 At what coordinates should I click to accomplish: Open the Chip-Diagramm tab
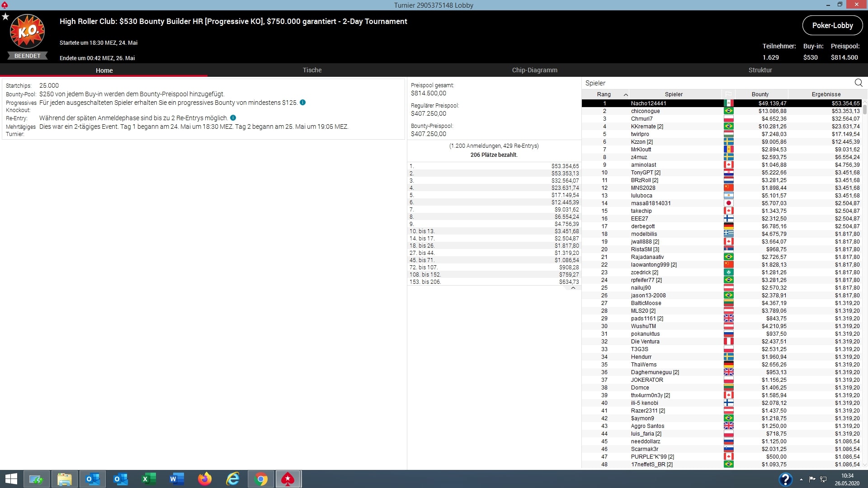[x=534, y=70]
